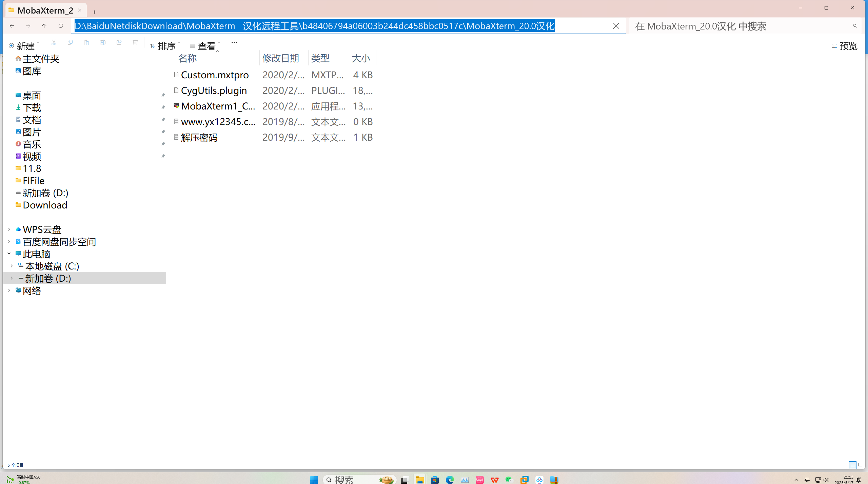868x484 pixels.
Task: Open the three-dots more options menu
Action: (x=234, y=42)
